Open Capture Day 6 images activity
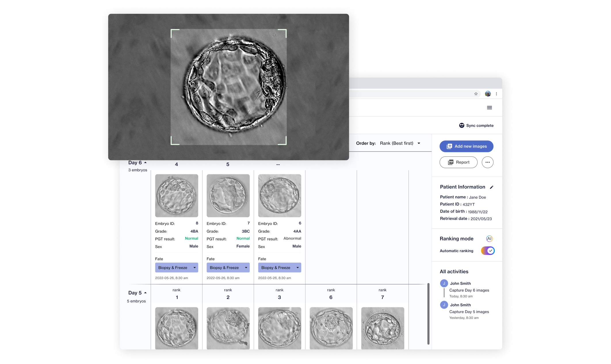Screen dimensions: 611x364 point(469,290)
